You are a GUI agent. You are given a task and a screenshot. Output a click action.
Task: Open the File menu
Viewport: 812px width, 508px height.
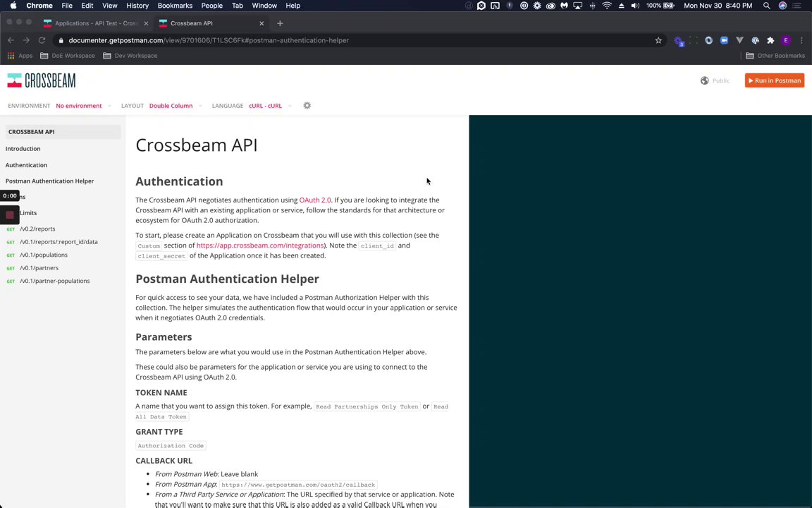(x=67, y=6)
